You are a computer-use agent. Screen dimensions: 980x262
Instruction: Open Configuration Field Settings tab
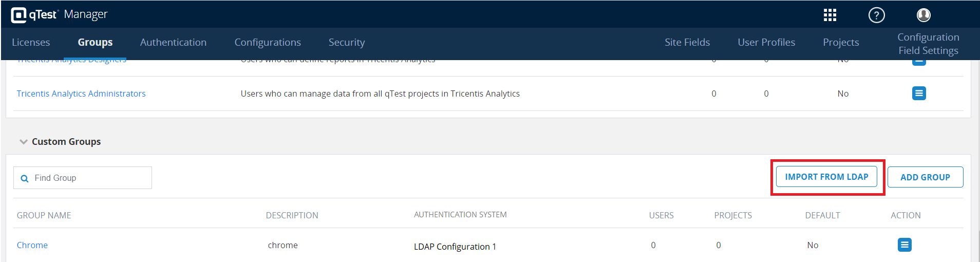[x=928, y=44]
